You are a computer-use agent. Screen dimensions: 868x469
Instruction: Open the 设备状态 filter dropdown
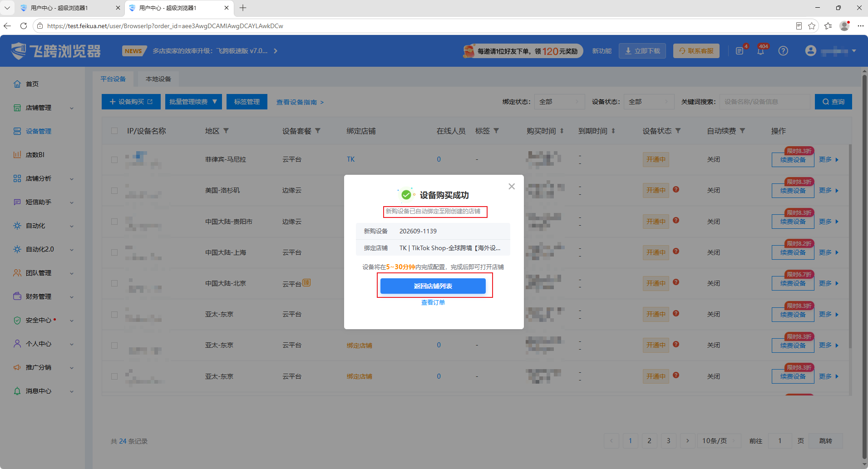coord(649,102)
